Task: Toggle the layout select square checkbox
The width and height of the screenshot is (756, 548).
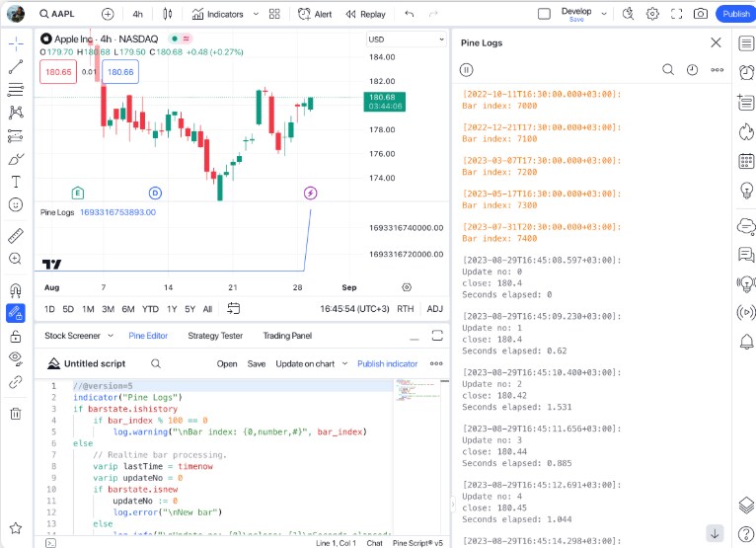Action: [x=544, y=14]
